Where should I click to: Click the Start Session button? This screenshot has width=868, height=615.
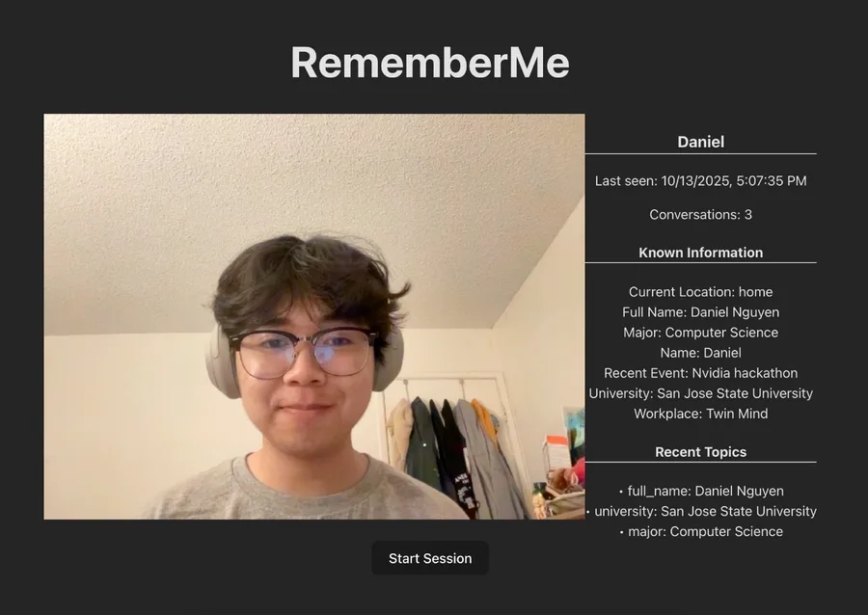pos(430,558)
